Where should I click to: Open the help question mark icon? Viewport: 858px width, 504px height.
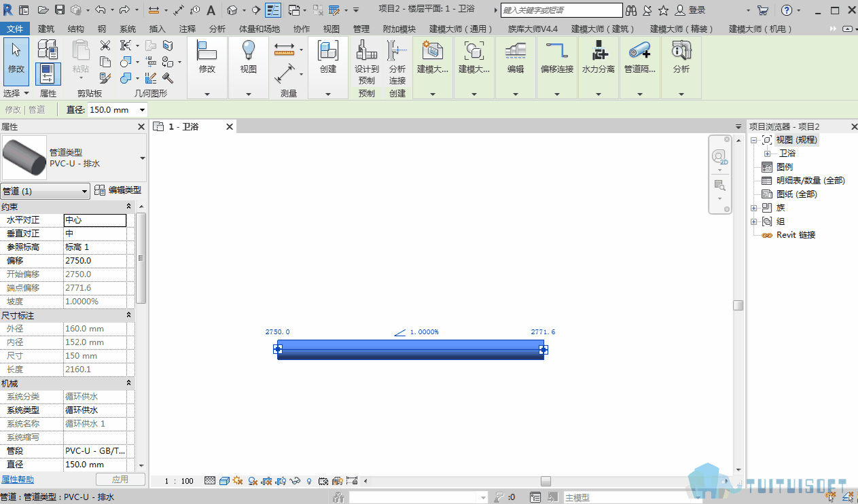point(787,10)
